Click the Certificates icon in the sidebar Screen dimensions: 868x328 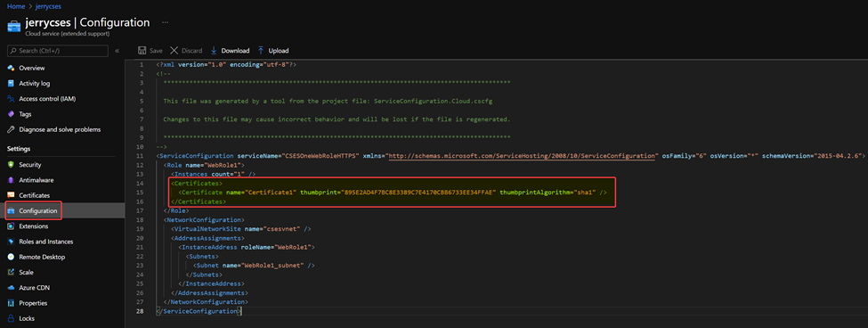point(11,195)
